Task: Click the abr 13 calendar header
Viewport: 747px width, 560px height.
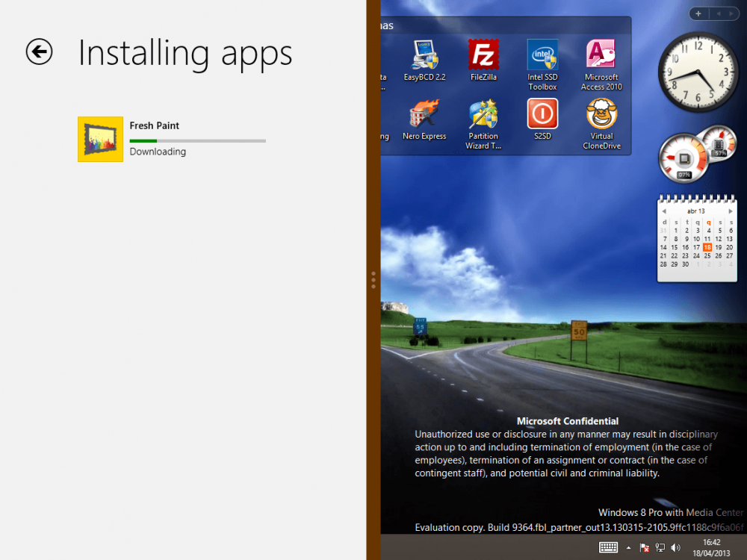Action: coord(696,211)
